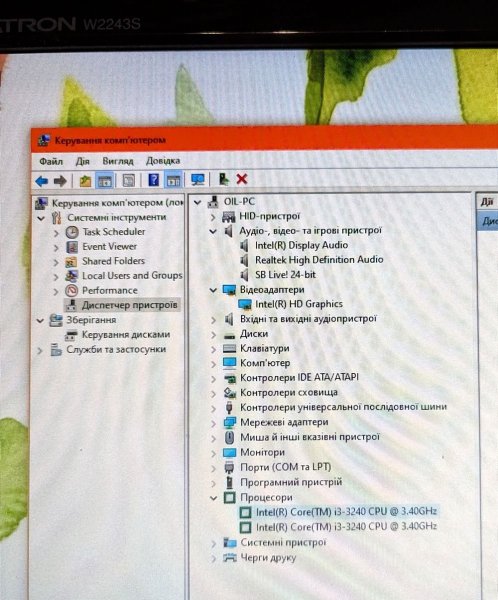Click the Диски category icon

(x=229, y=335)
